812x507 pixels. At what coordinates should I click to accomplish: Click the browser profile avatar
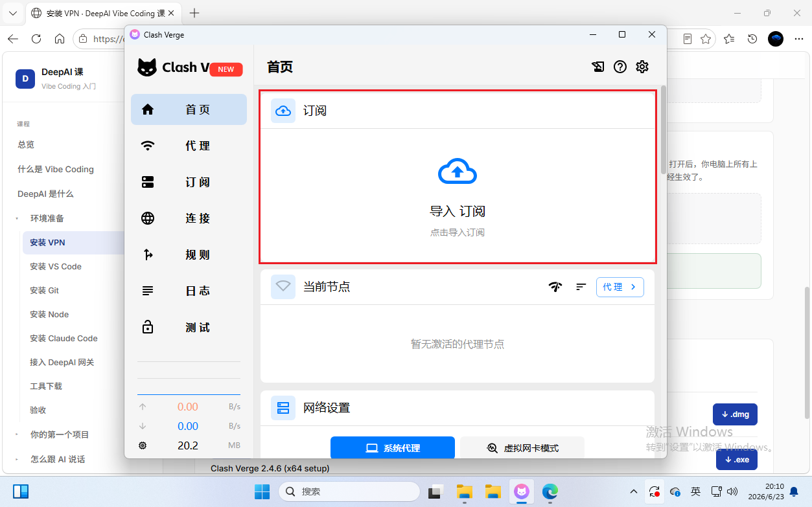pyautogui.click(x=776, y=39)
